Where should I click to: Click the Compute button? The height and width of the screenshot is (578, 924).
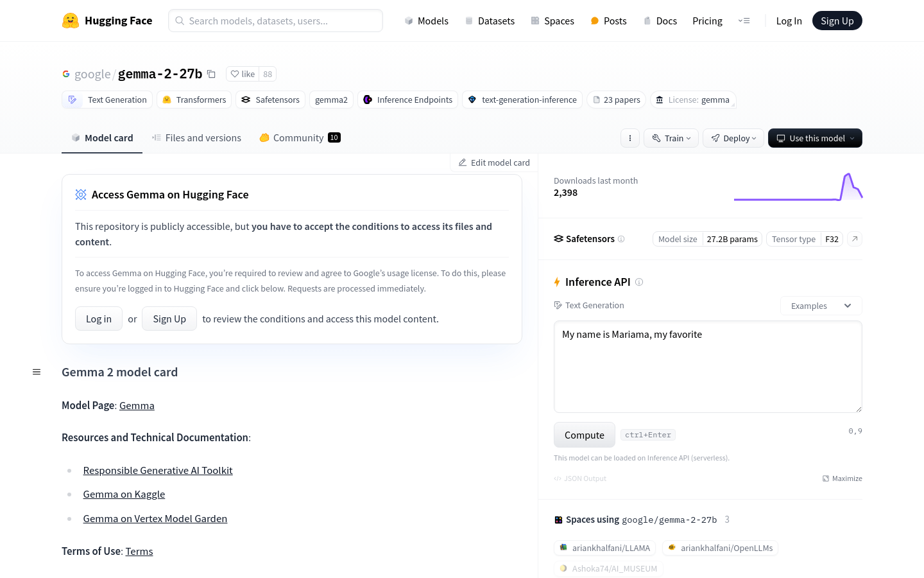click(x=585, y=435)
